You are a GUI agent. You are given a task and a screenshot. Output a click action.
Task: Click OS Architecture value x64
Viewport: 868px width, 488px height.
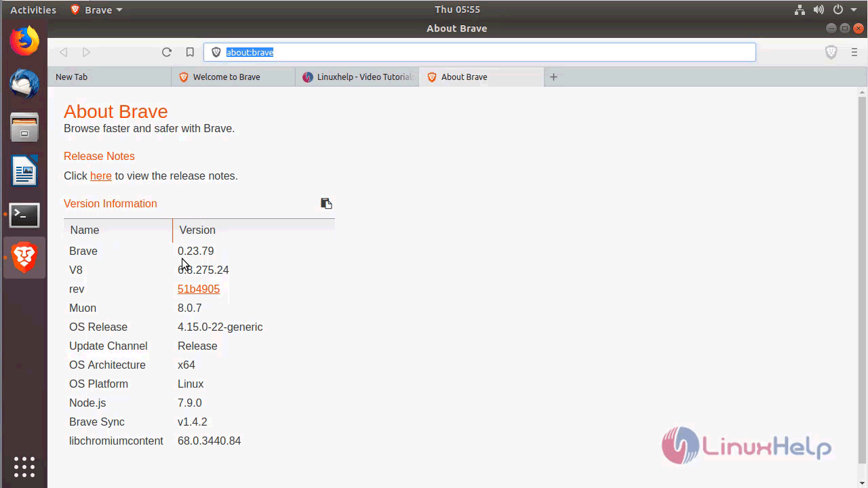186,365
